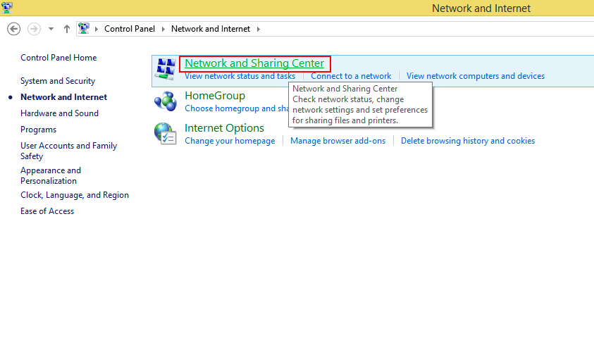Click the Internet Options globe icon
Screen dimensions: 594x364
point(165,134)
